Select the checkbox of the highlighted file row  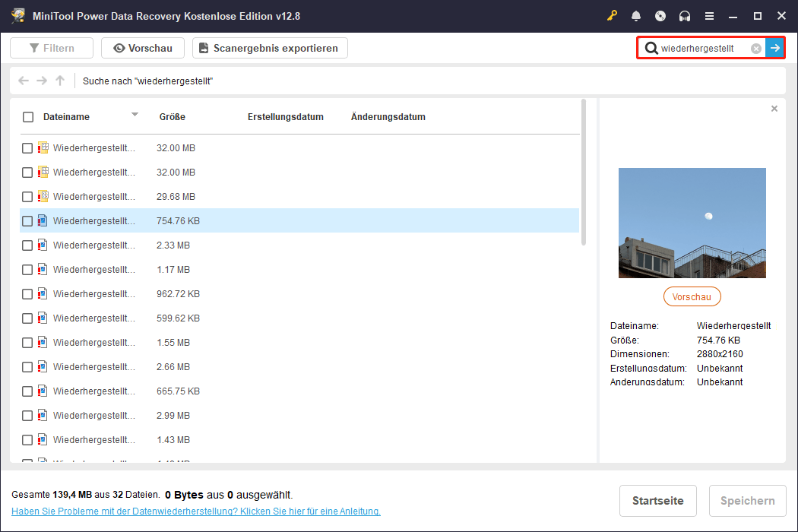[28, 220]
